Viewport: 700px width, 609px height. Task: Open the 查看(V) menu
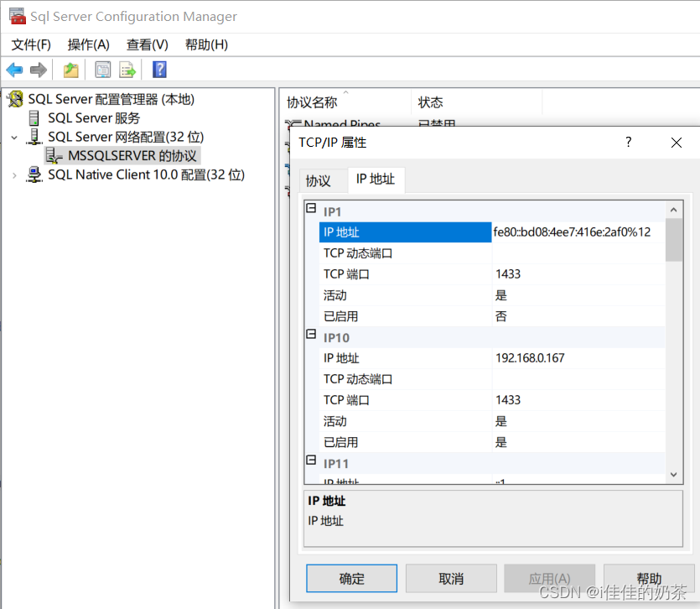tap(148, 44)
